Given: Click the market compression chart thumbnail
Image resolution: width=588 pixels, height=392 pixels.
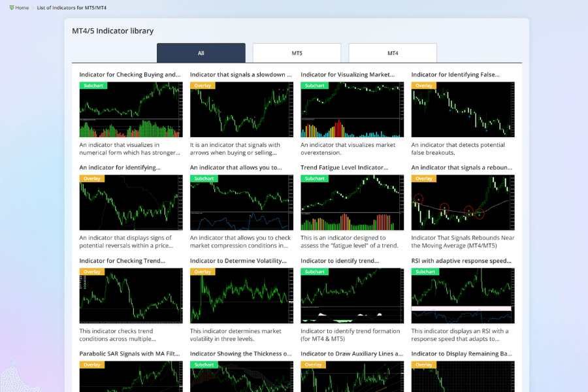Looking at the screenshot, I should pyautogui.click(x=242, y=203).
